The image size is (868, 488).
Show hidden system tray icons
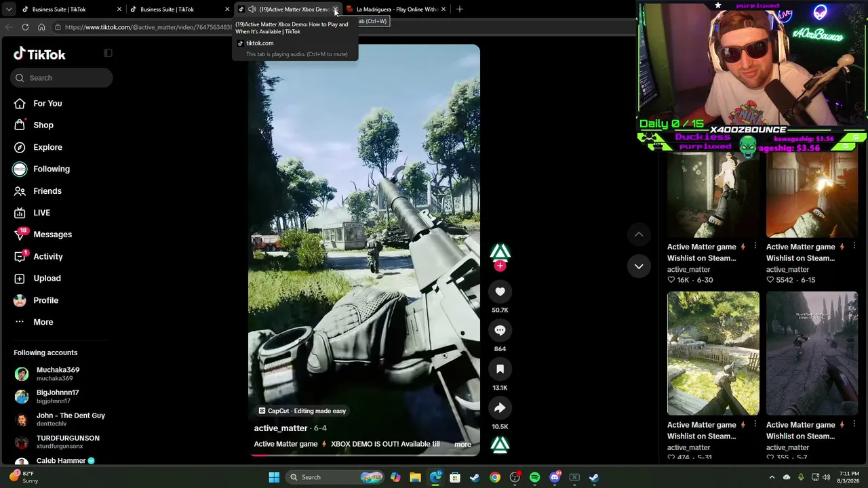click(772, 477)
